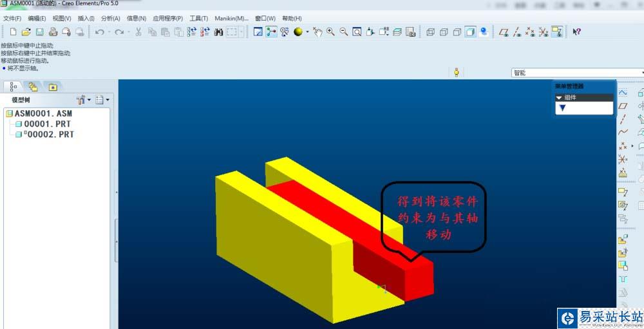Switch display to Hidden Line

[x=444, y=32]
